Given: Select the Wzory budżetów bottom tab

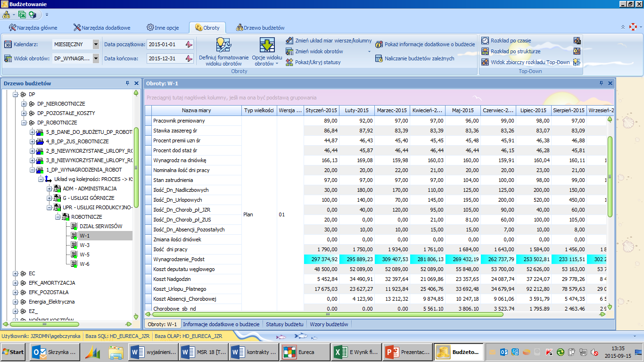Looking at the screenshot, I should (x=329, y=324).
